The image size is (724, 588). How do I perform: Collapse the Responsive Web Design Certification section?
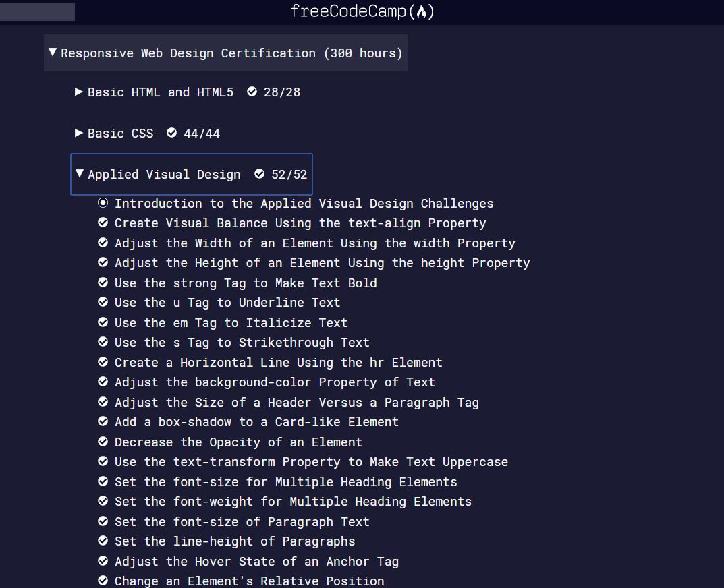tap(225, 53)
